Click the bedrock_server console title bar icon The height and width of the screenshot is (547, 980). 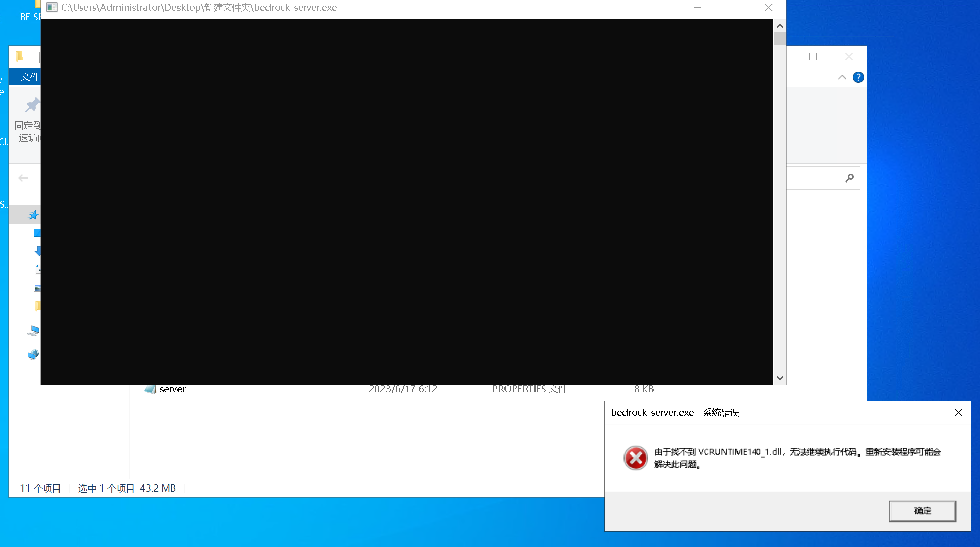coord(52,7)
